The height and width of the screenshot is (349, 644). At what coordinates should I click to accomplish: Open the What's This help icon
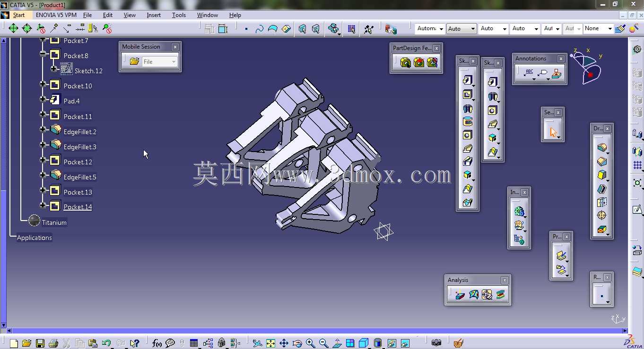pyautogui.click(x=135, y=343)
